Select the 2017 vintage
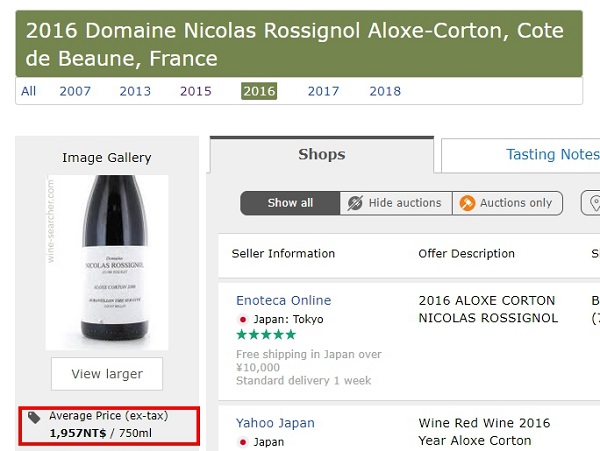600x451 pixels. [x=323, y=91]
